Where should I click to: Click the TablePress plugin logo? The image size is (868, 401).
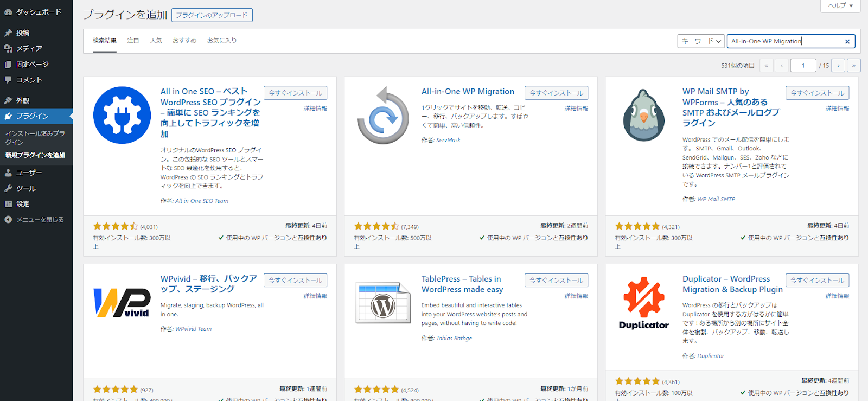pos(383,303)
